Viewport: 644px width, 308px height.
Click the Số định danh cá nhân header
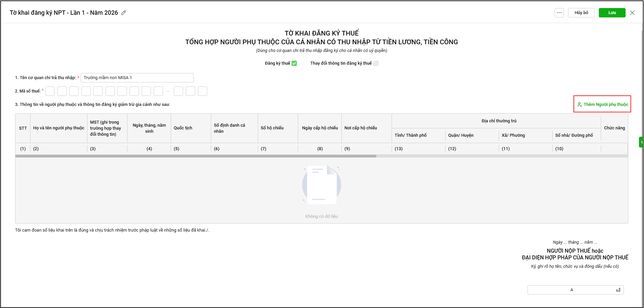click(x=230, y=128)
